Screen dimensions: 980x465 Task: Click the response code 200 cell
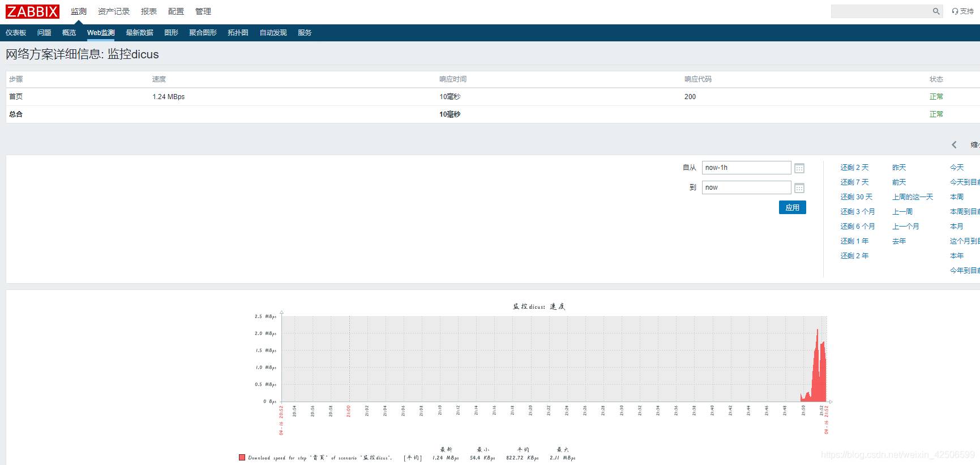690,97
